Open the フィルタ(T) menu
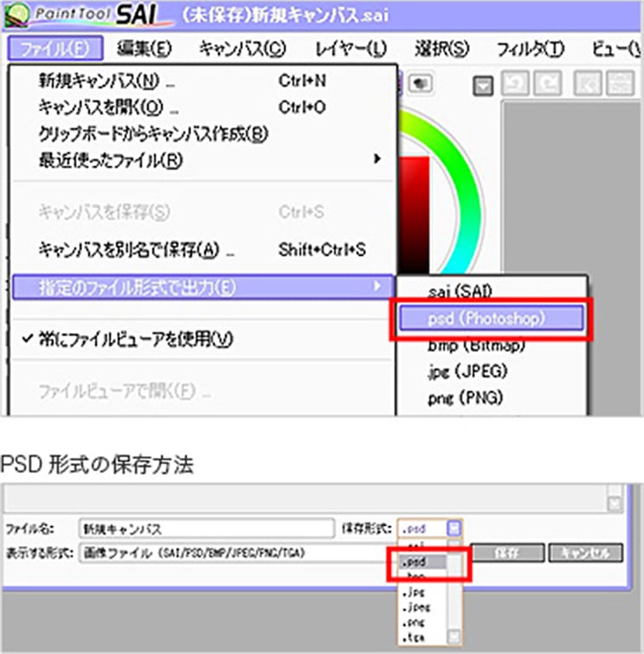The width and height of the screenshot is (644, 654). [531, 48]
